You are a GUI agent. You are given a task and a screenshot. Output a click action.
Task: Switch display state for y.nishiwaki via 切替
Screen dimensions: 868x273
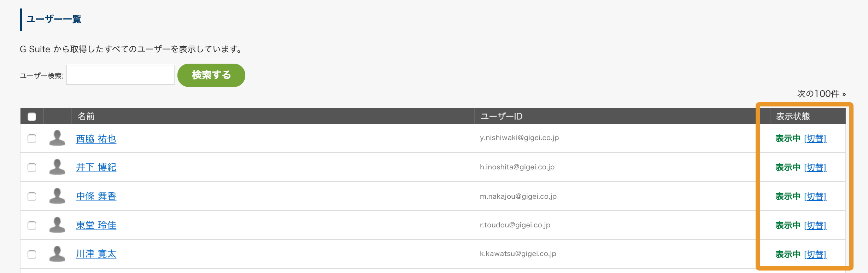tap(815, 138)
